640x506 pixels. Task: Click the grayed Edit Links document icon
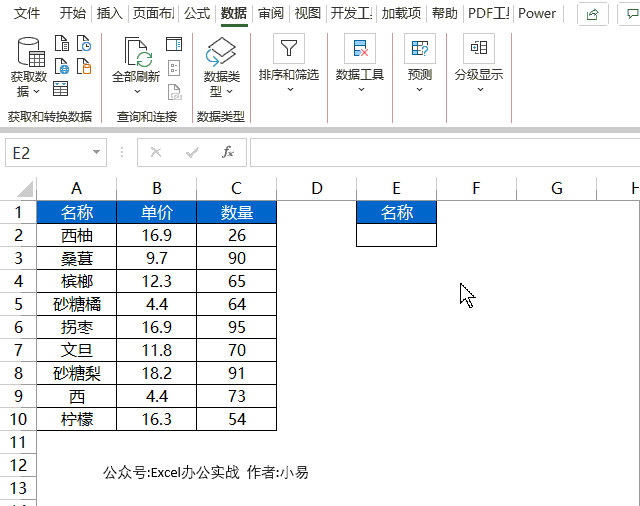(x=175, y=92)
